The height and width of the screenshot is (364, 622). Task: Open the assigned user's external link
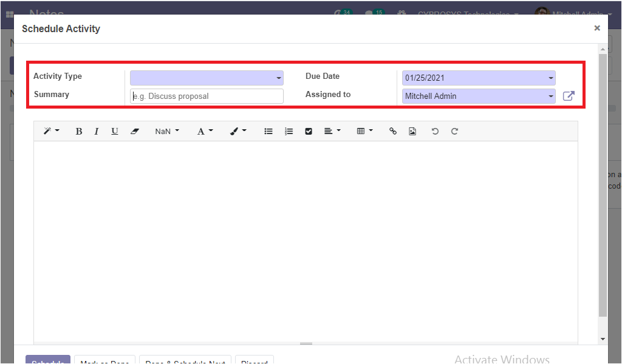pyautogui.click(x=569, y=96)
